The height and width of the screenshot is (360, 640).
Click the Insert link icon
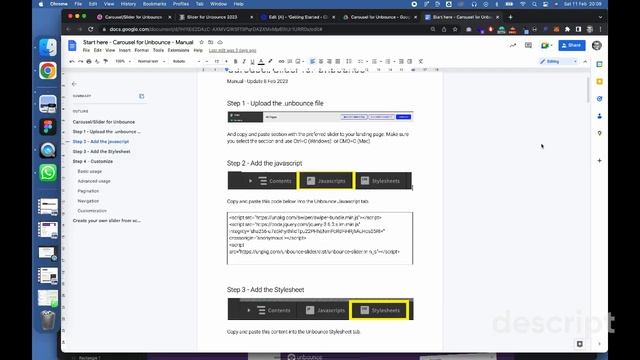click(x=281, y=61)
